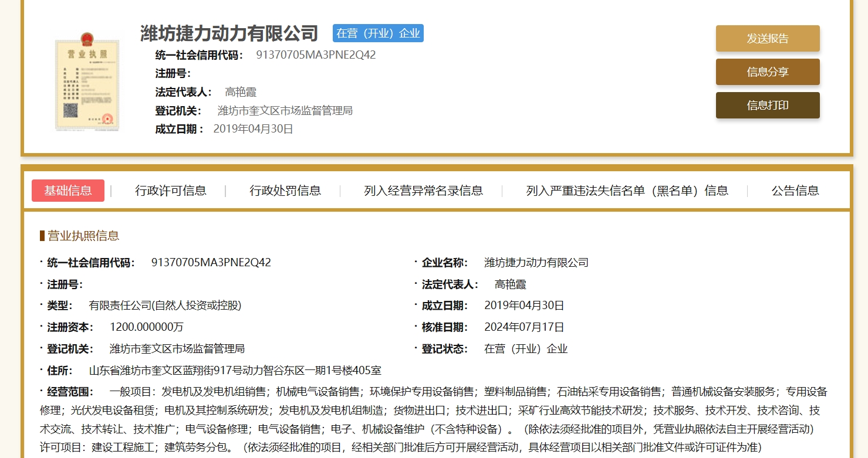Click the 发送报告 button

[x=768, y=39]
